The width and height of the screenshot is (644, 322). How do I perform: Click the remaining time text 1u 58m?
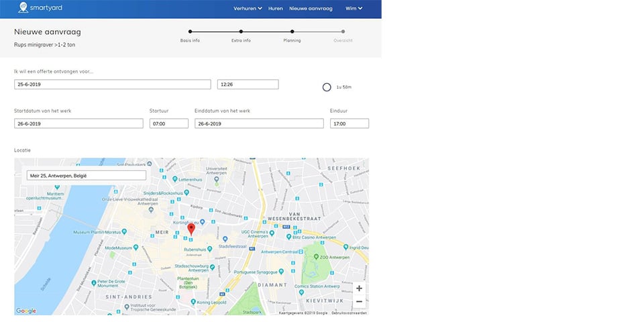[x=343, y=87]
